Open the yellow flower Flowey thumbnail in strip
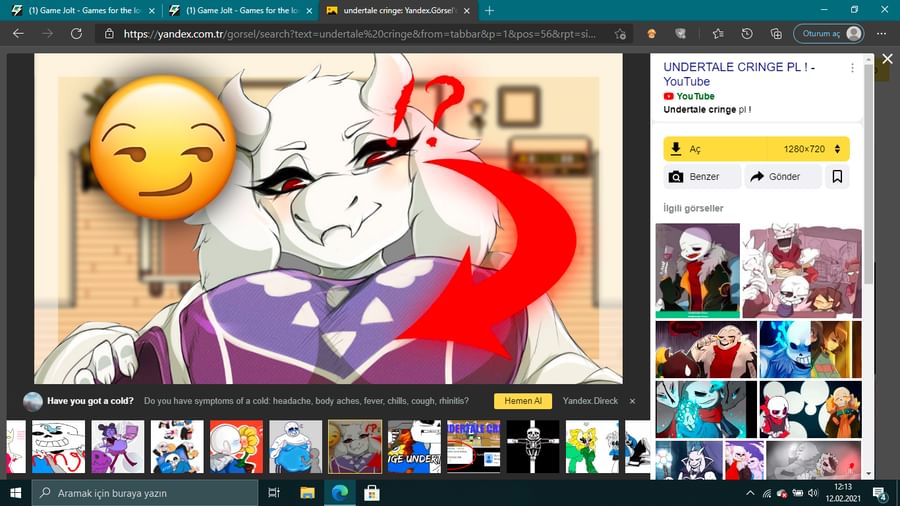Screen dimensions: 900x506 click(592, 446)
